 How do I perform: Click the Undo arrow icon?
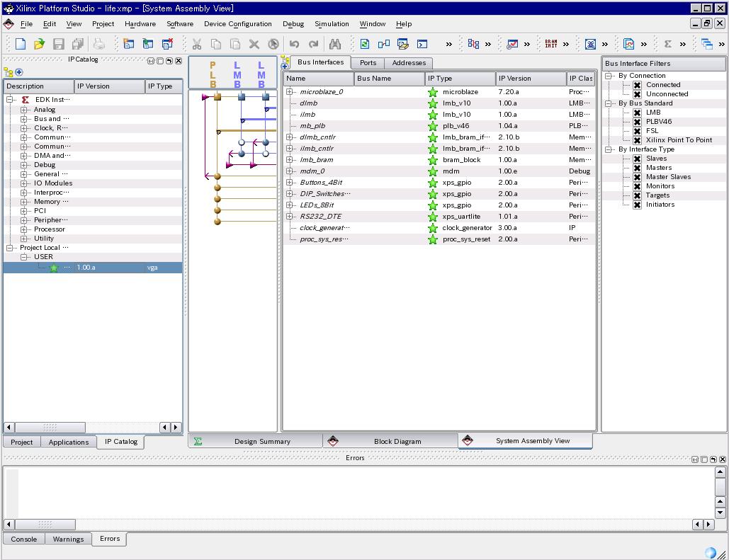tap(294, 44)
